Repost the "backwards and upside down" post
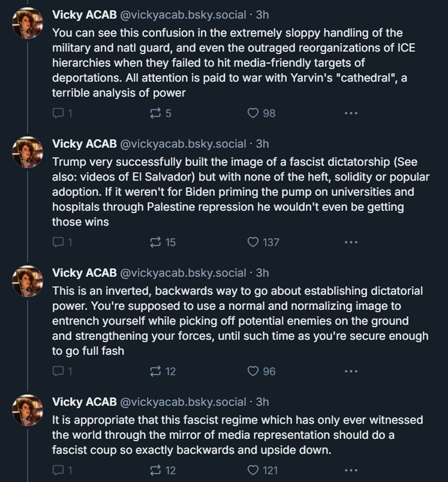448x482 pixels. [x=154, y=470]
